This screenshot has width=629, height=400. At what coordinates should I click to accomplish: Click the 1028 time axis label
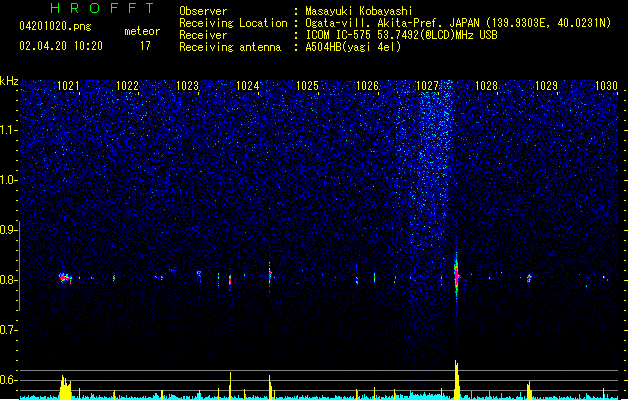pyautogui.click(x=486, y=86)
